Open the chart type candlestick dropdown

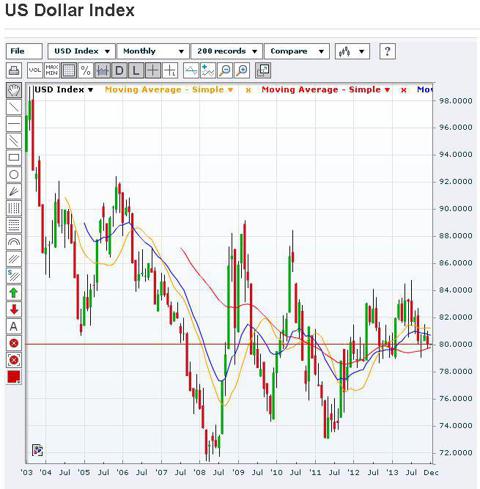[x=352, y=51]
